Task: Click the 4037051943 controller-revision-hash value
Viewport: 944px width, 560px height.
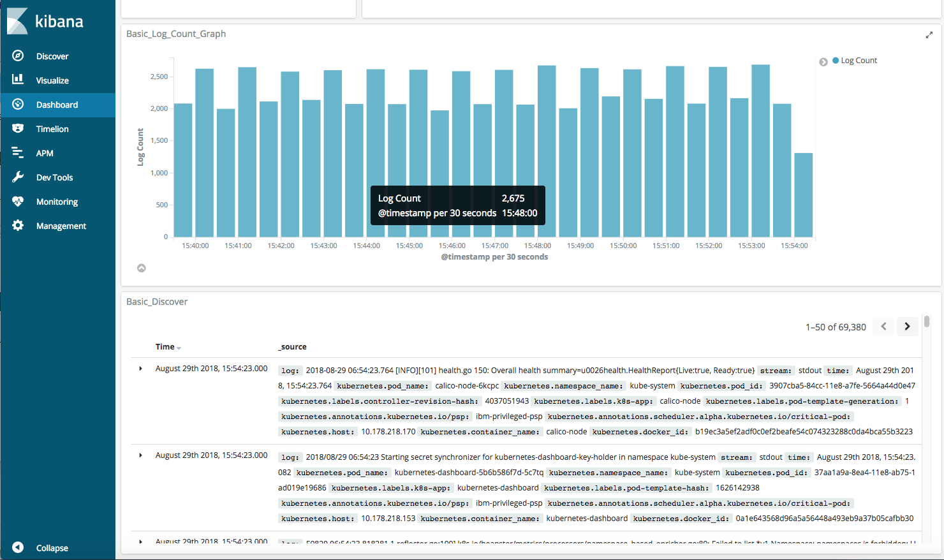Action: click(x=506, y=401)
